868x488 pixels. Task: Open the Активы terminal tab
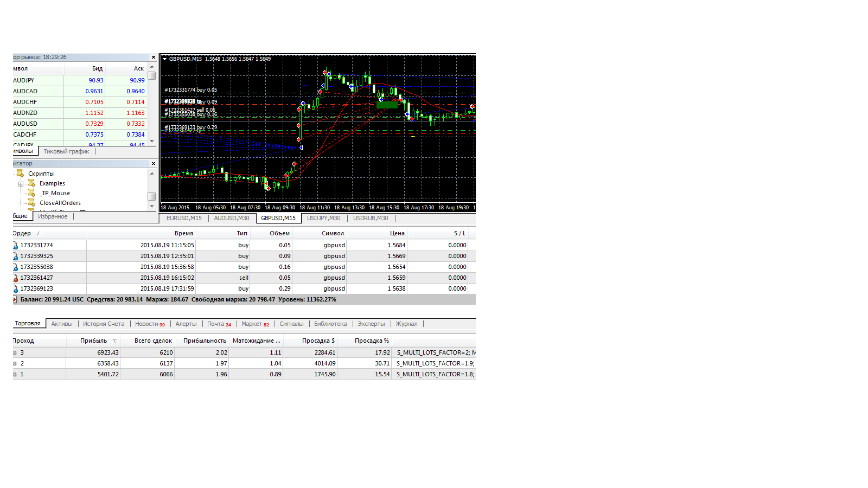pos(62,324)
